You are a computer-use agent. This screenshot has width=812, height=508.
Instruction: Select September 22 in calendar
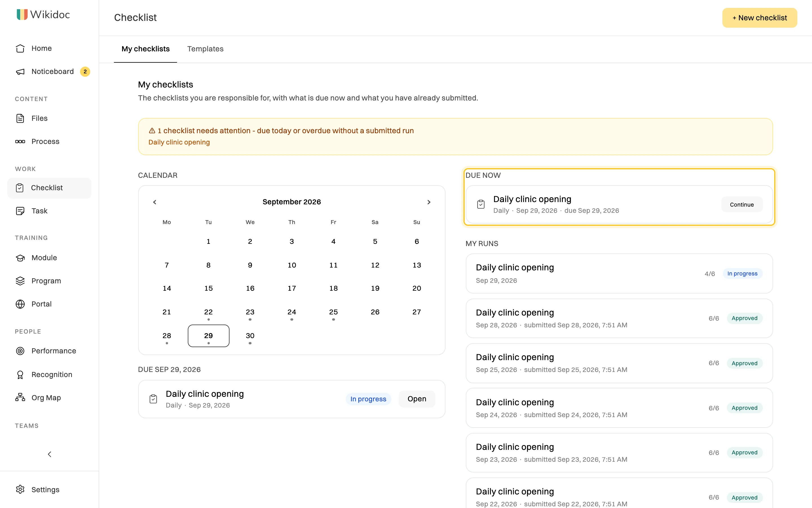[x=208, y=312]
